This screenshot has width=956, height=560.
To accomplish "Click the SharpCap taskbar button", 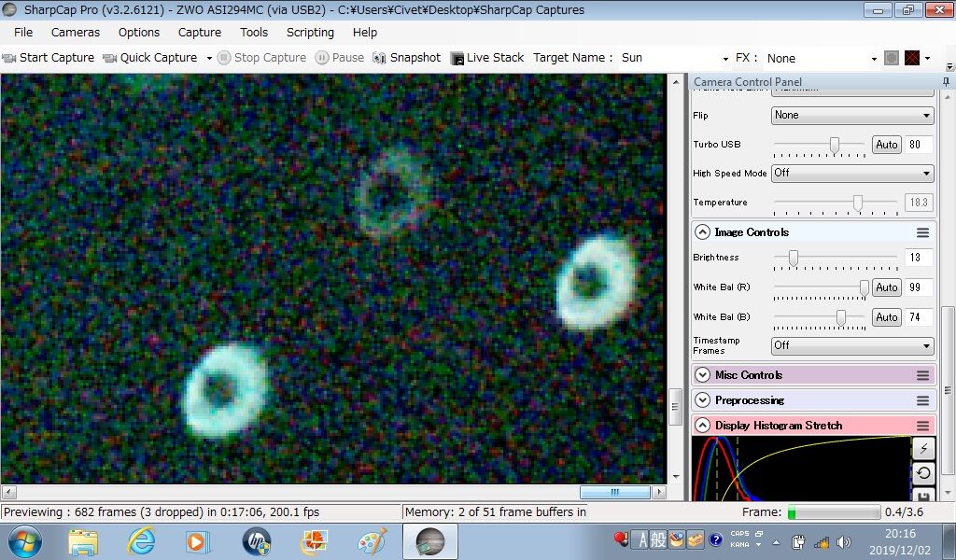I will tap(429, 541).
